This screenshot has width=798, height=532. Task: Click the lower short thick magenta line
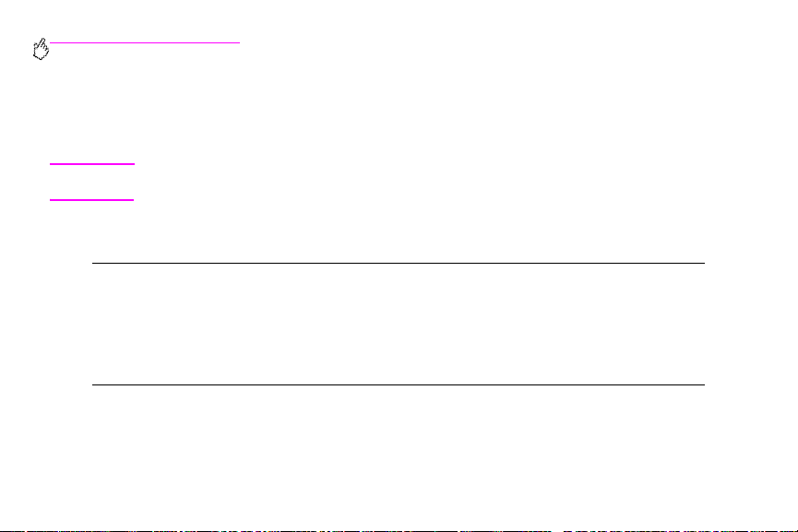click(91, 200)
